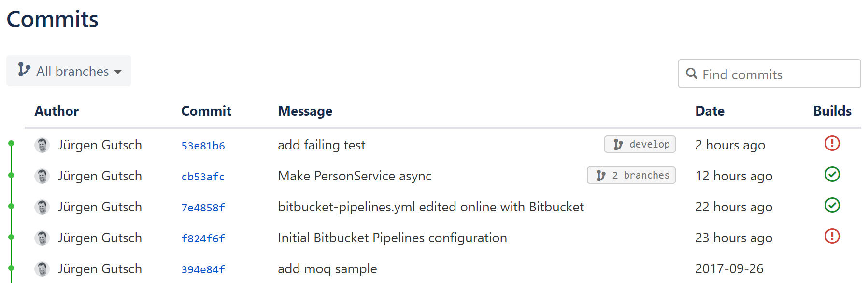Click the search magnifier icon
Image resolution: width=868 pixels, height=283 pixels.
[x=692, y=74]
